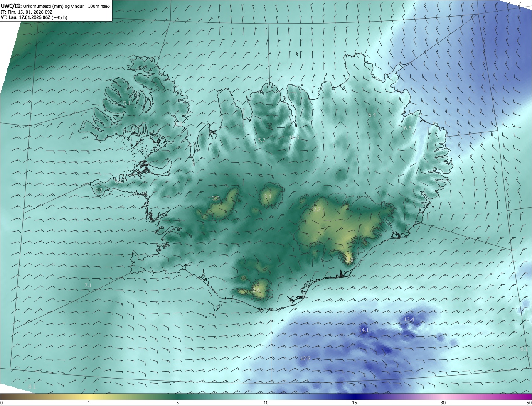This screenshot has width=532, height=406.
Task: Select the 6.5 value label
Action: [x=408, y=128]
